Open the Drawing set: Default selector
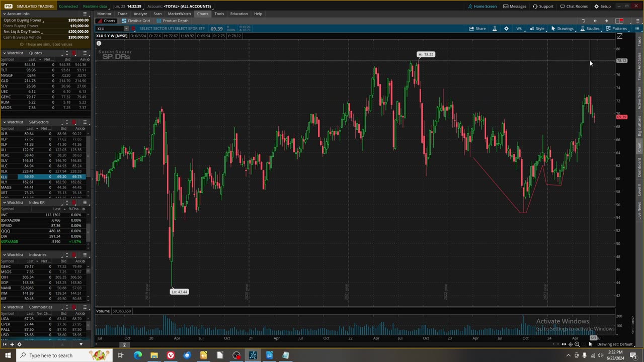Screen dimensions: 644x362 tap(615, 344)
